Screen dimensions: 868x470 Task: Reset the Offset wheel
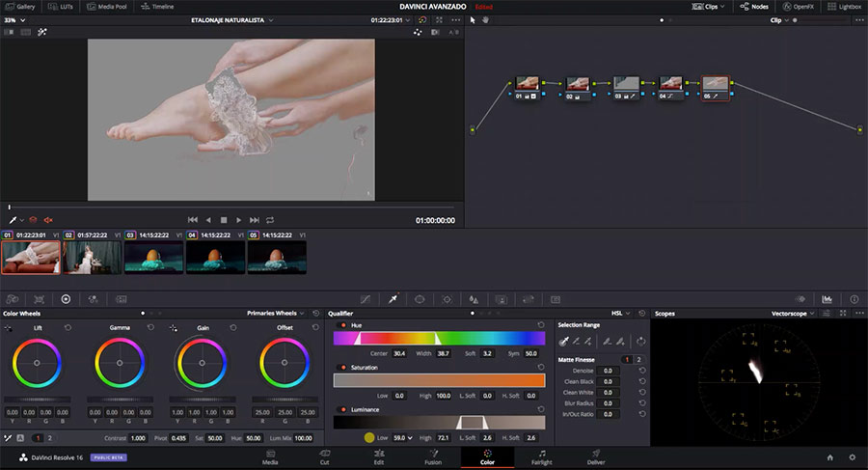(x=315, y=327)
